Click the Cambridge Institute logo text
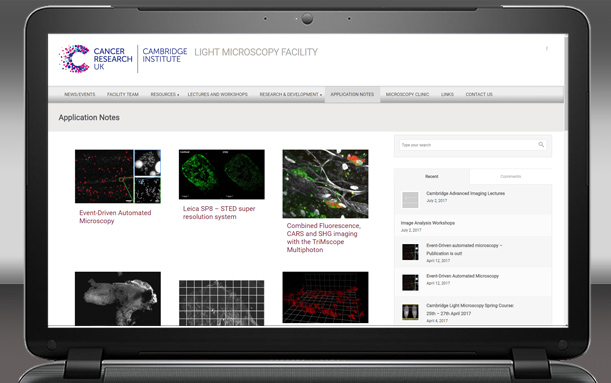This screenshot has height=383, width=611. [164, 55]
